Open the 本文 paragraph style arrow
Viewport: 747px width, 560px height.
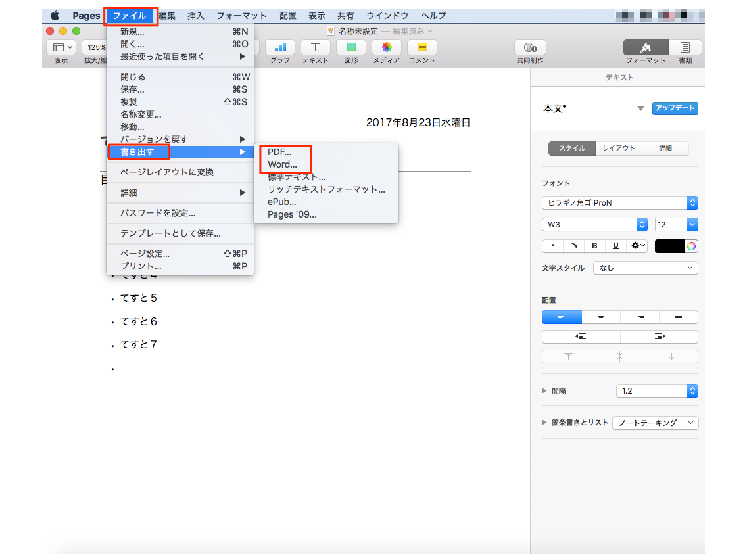click(640, 108)
